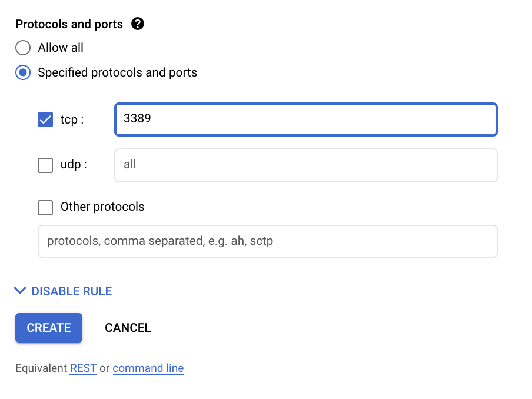
Task: Uncheck the tcp checkbox
Action: (x=45, y=119)
